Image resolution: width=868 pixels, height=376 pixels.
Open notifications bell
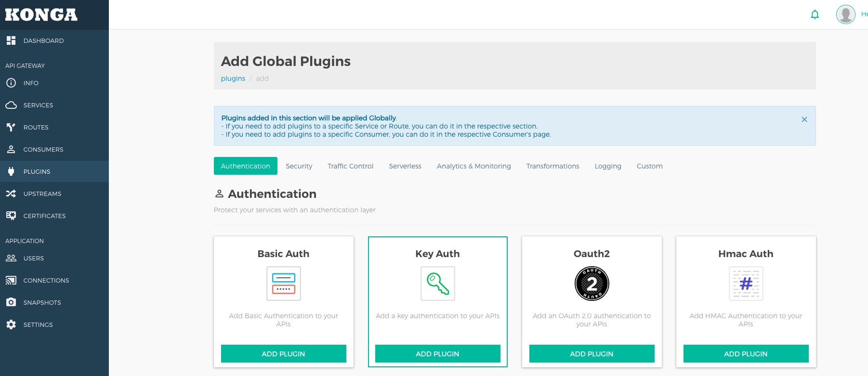coord(815,14)
